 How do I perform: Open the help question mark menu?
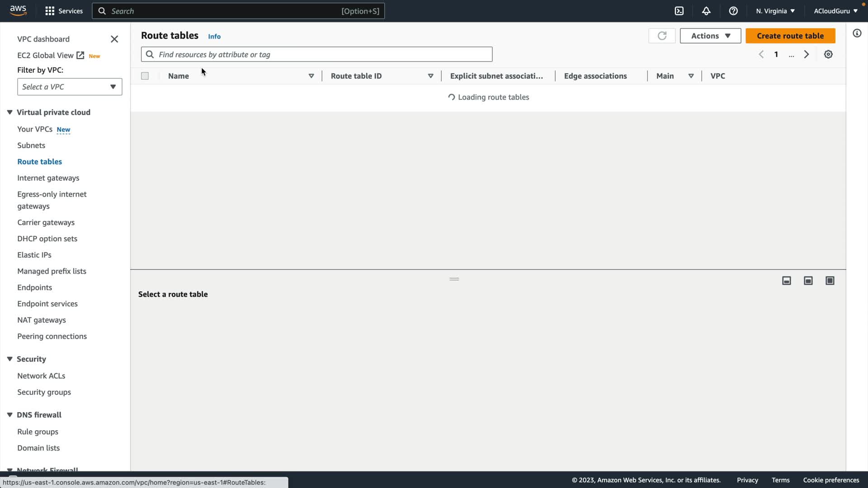pos(733,11)
